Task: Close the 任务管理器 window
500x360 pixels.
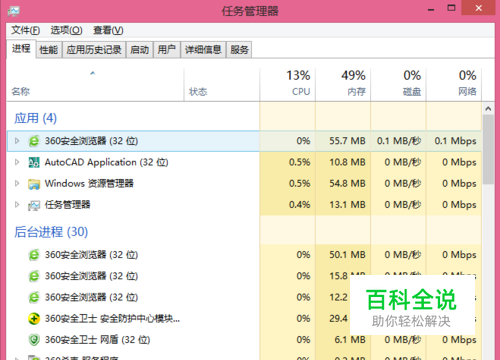Action: (x=478, y=8)
